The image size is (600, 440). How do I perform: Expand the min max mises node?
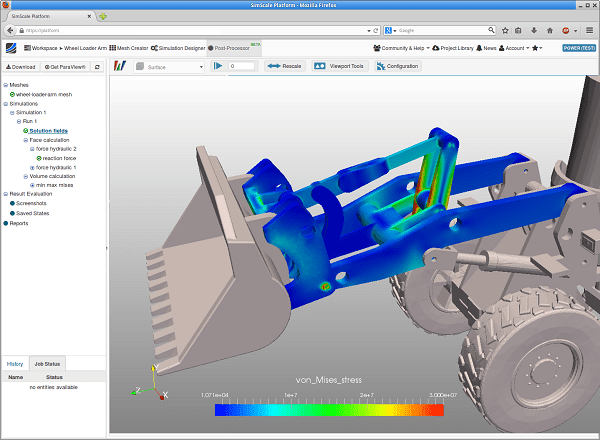click(32, 185)
